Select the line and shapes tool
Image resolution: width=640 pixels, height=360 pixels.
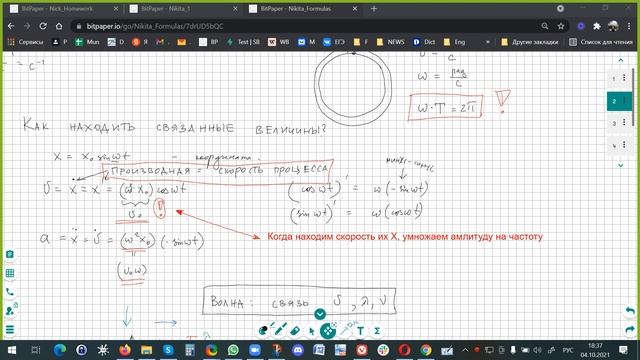345,330
